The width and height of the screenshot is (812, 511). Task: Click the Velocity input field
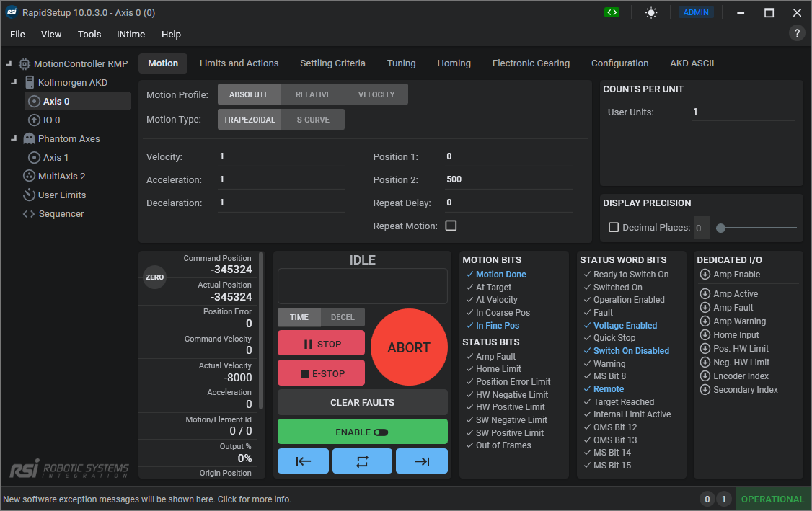point(282,156)
